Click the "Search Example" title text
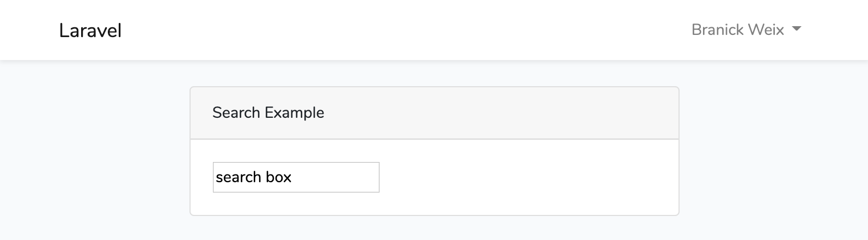Screen dimensions: 868x240 click(268, 113)
